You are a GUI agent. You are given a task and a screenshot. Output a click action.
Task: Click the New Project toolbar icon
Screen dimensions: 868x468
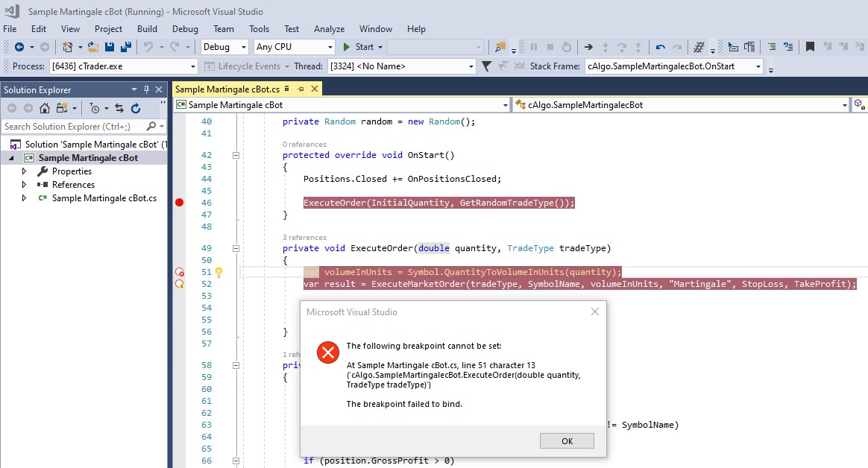click(68, 47)
